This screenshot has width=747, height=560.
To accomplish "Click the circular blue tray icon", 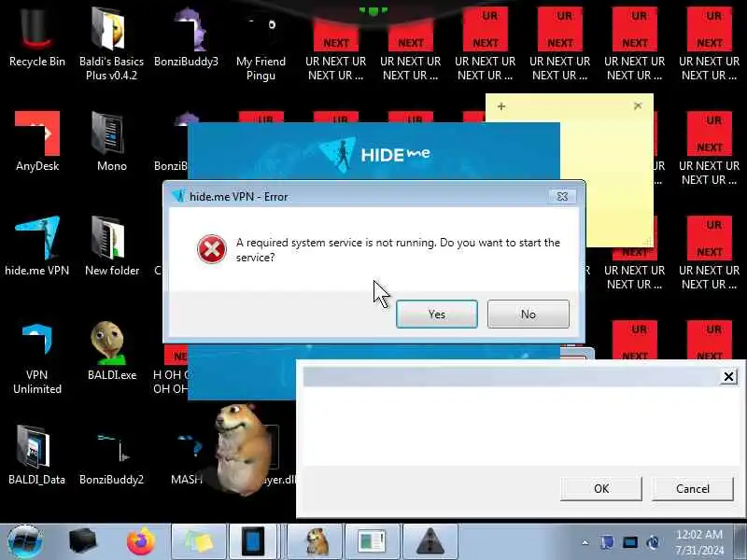I will coord(653,542).
